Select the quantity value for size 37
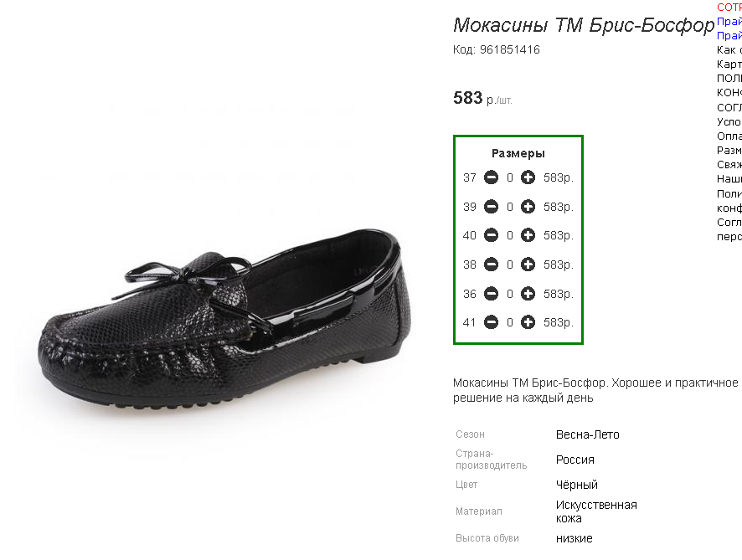Viewport: 742px width, 560px height. [x=510, y=177]
